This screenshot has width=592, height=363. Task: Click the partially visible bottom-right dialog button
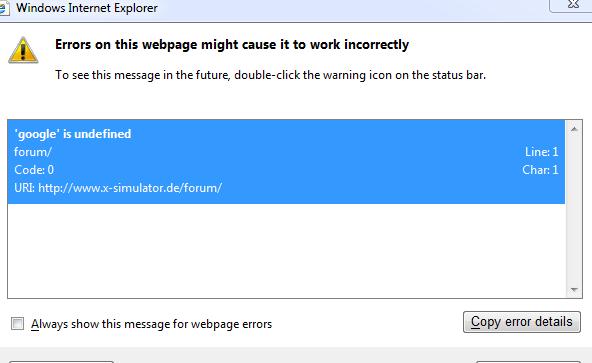click(x=528, y=362)
